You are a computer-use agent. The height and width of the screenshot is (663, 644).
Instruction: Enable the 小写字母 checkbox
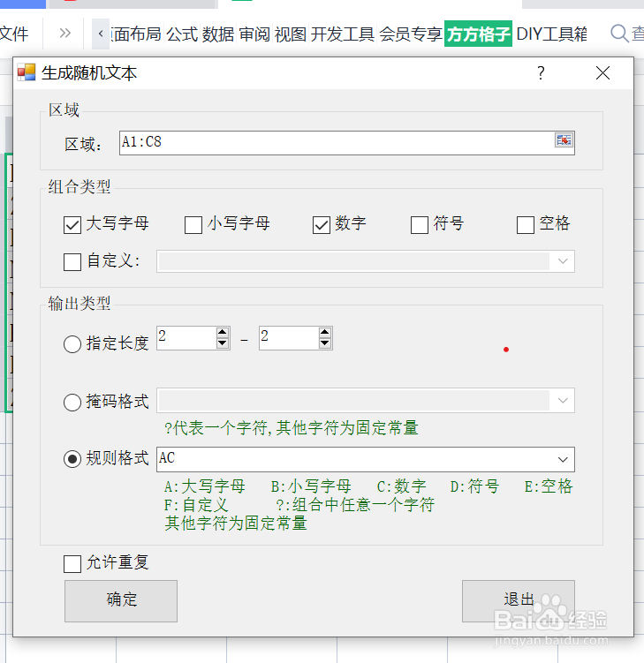[193, 225]
